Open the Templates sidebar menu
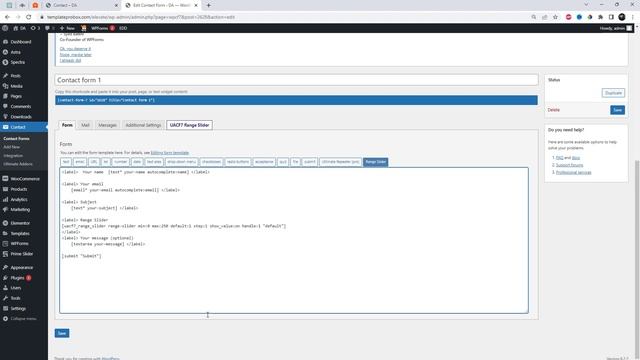The image size is (640, 360). coord(20,233)
